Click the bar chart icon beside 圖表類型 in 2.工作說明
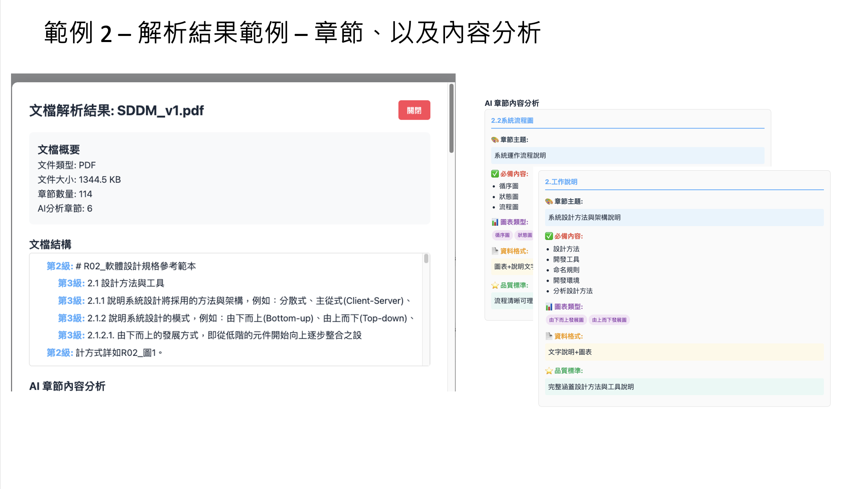868x489 pixels. pos(549,307)
